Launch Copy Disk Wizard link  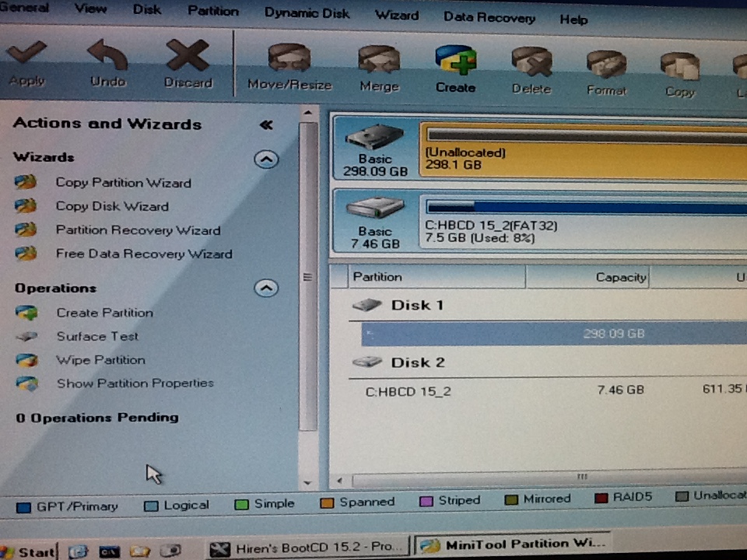112,206
